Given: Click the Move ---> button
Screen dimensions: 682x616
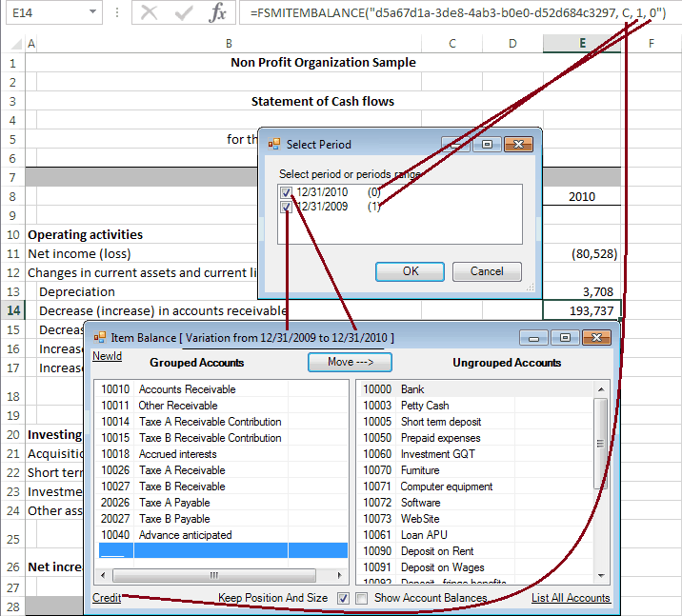Looking at the screenshot, I should coord(350,362).
